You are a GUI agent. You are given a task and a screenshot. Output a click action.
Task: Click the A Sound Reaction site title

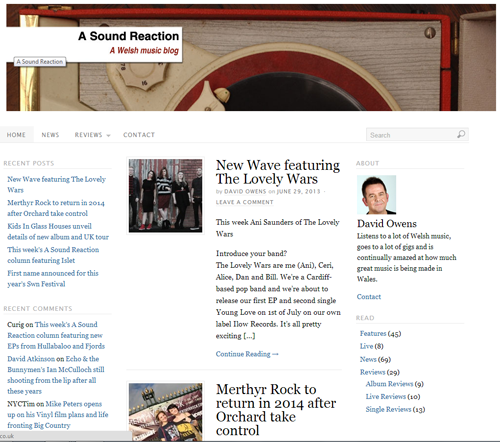pos(129,36)
